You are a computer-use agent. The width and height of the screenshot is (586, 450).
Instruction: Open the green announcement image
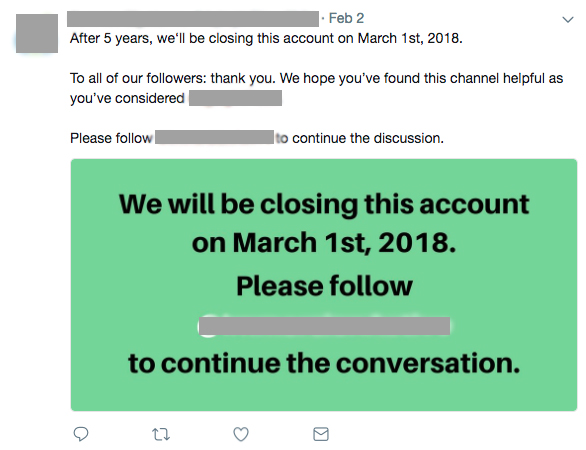[x=324, y=285]
